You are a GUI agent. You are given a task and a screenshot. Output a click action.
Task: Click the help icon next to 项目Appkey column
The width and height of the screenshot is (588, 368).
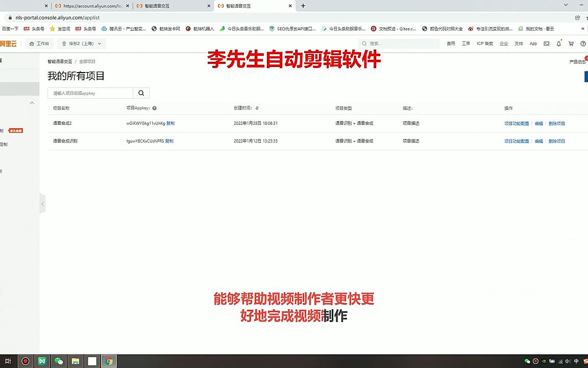coord(154,108)
